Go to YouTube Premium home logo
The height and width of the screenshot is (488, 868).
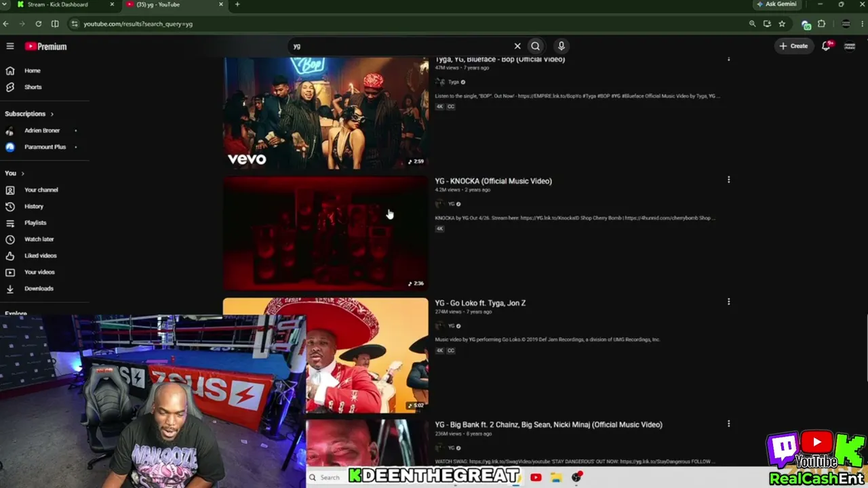(46, 46)
